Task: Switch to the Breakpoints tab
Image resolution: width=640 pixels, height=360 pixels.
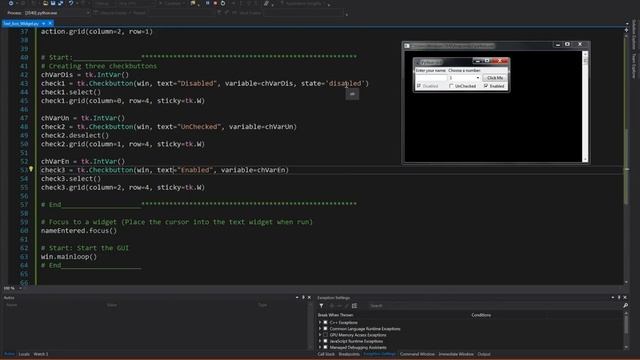Action: pyautogui.click(x=349, y=354)
